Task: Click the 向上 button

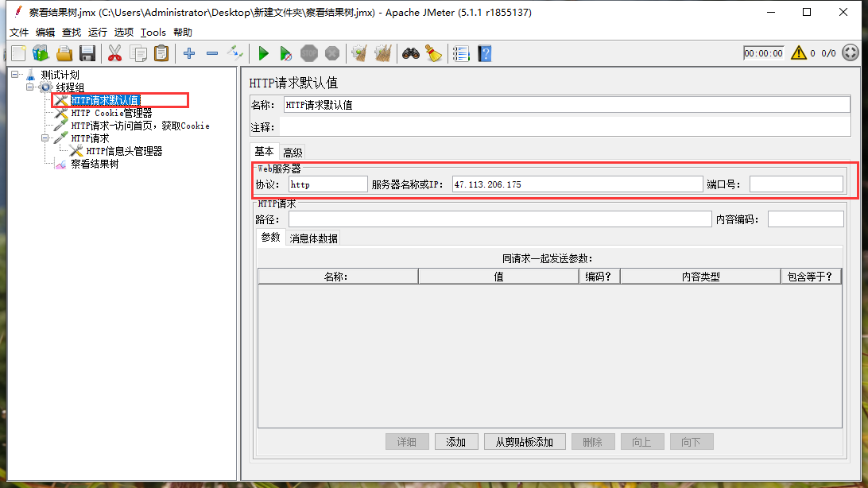Action: [x=642, y=442]
